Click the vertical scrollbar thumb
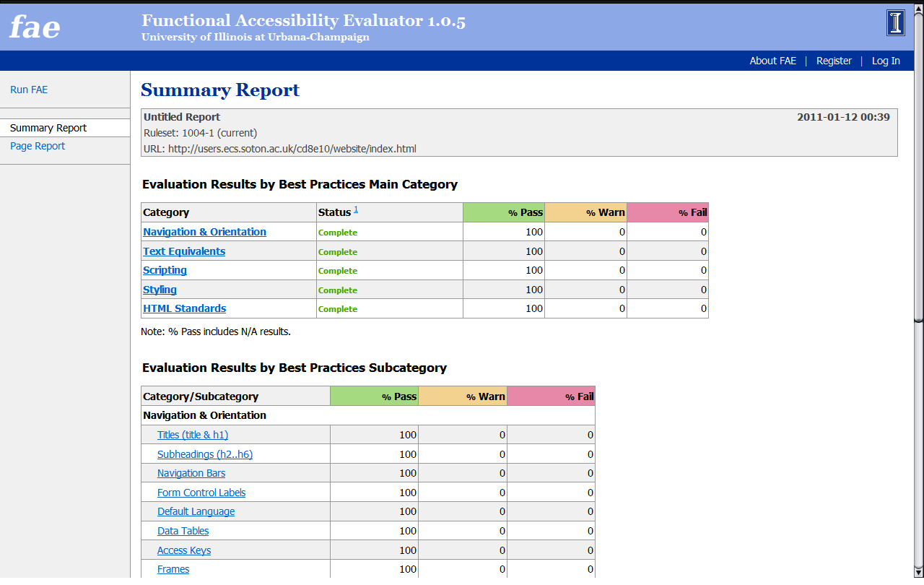The width and height of the screenshot is (924, 585). [918, 168]
